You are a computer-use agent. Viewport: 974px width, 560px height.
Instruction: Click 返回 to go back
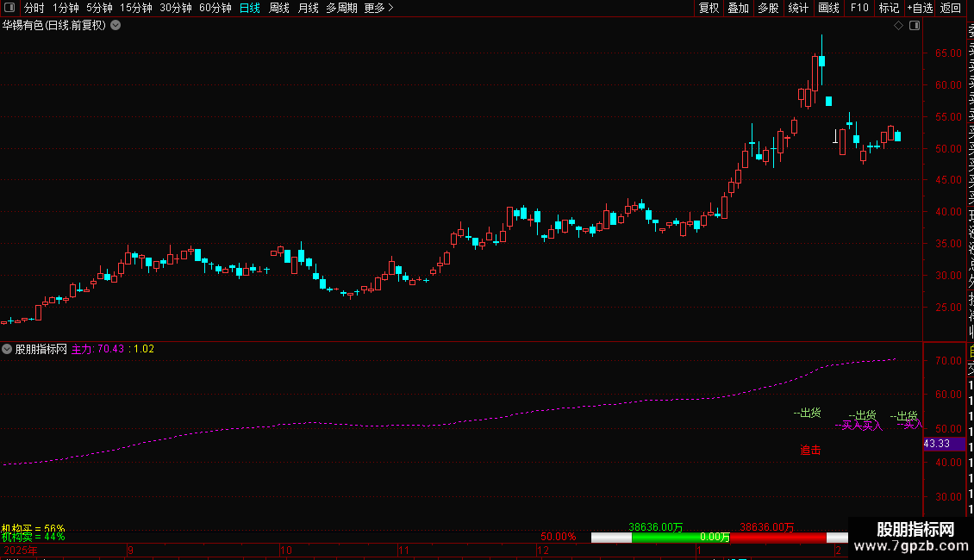pos(951,8)
